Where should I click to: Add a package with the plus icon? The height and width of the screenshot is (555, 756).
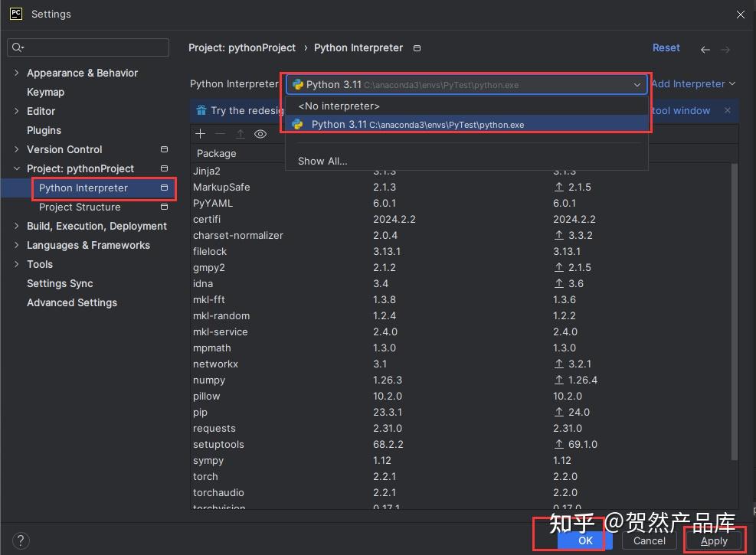pos(200,134)
